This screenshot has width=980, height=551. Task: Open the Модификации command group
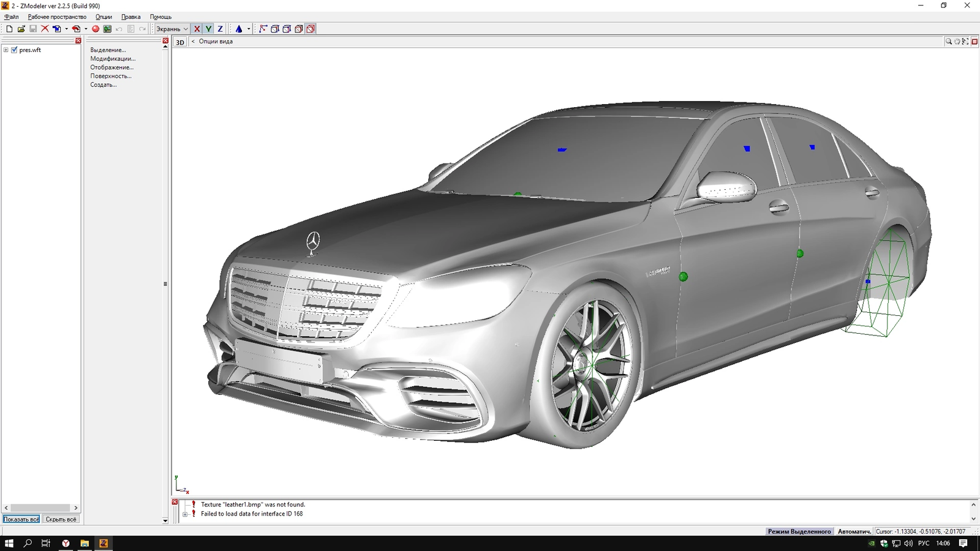(113, 59)
